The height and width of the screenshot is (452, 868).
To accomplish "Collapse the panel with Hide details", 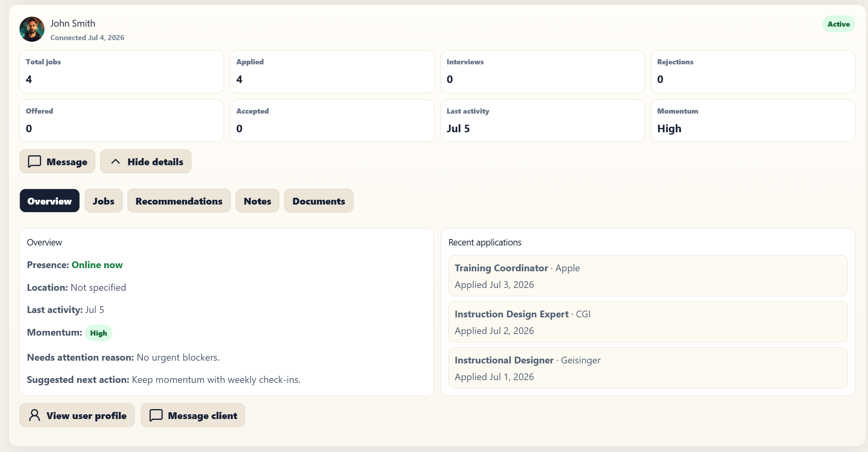I will (146, 162).
